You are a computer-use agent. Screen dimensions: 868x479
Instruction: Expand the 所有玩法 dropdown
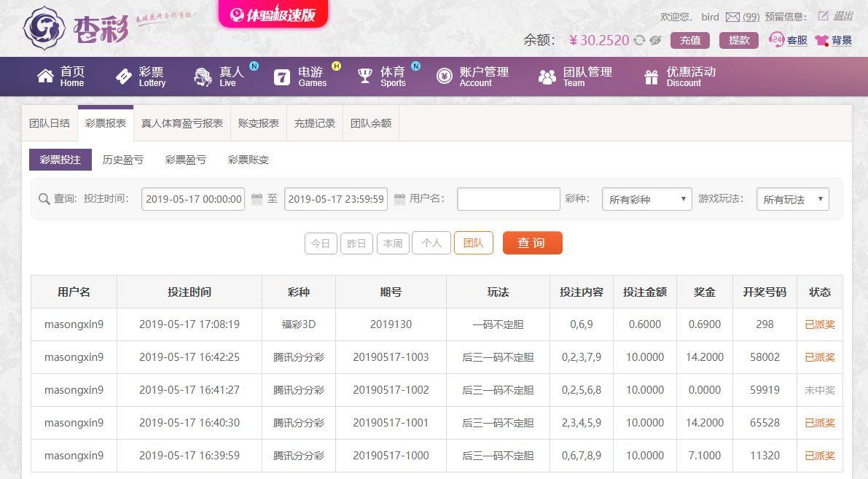(792, 199)
